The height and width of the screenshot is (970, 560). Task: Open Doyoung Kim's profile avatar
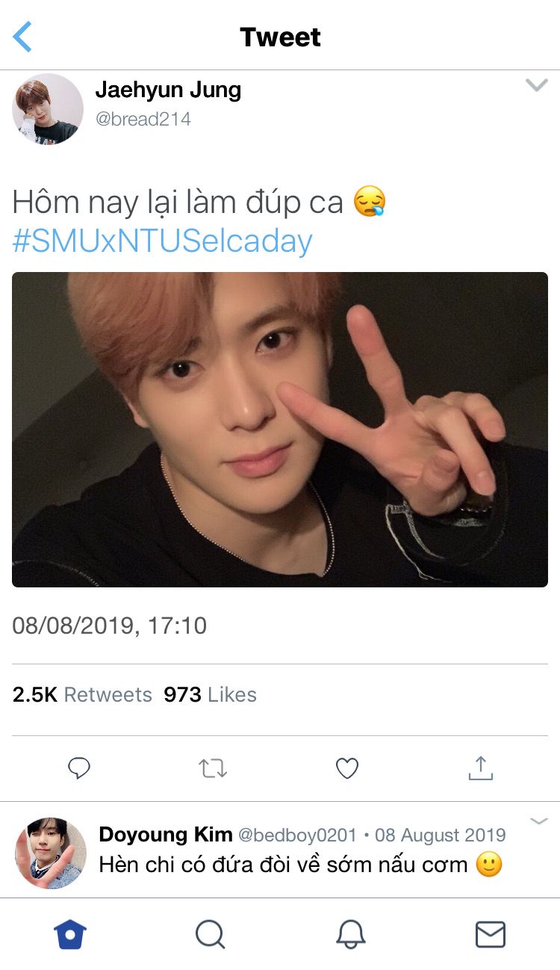coord(51,853)
